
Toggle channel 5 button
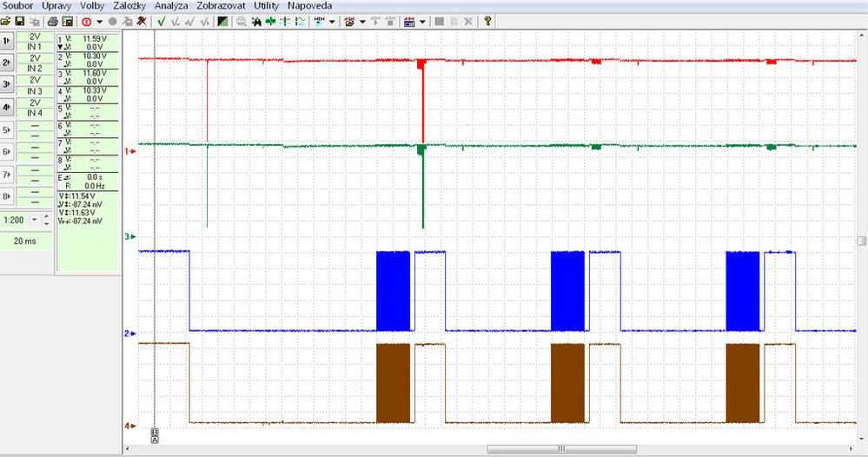[7, 130]
